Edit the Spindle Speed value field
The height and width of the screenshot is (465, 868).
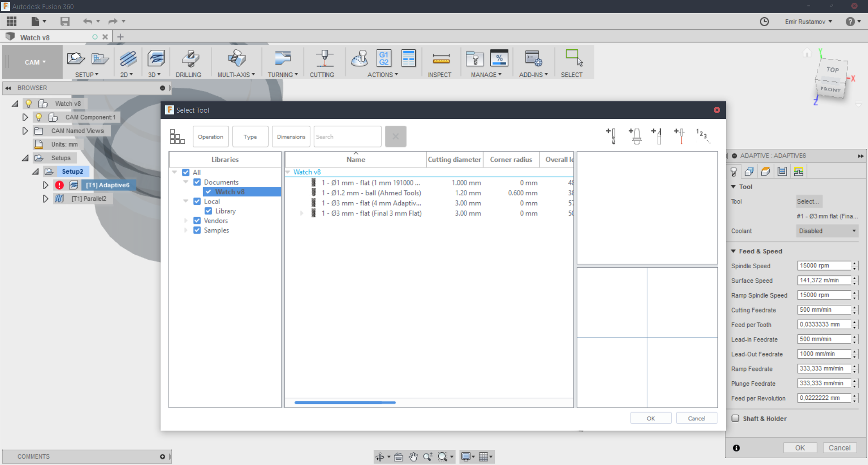click(x=824, y=266)
